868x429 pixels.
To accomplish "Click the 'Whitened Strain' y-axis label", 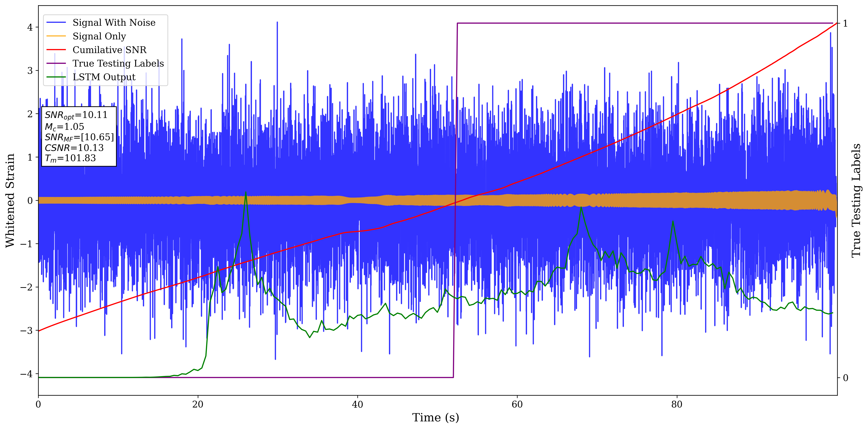I will (x=10, y=200).
